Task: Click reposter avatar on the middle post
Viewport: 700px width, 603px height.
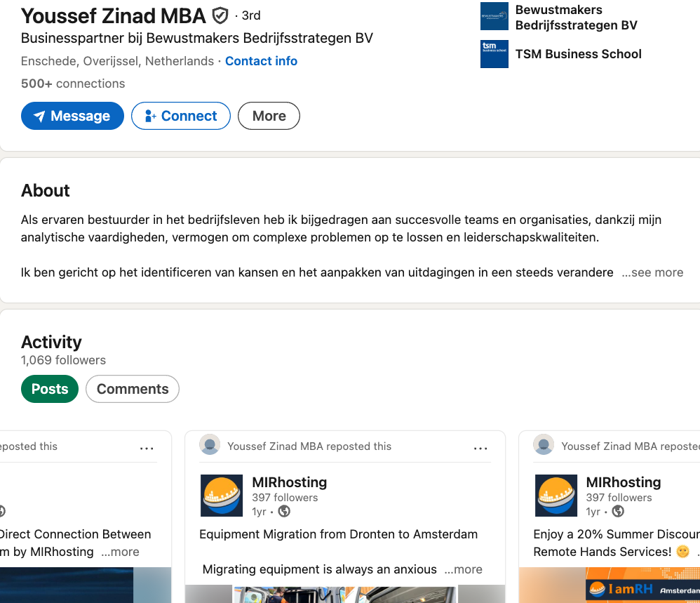Action: pos(210,445)
